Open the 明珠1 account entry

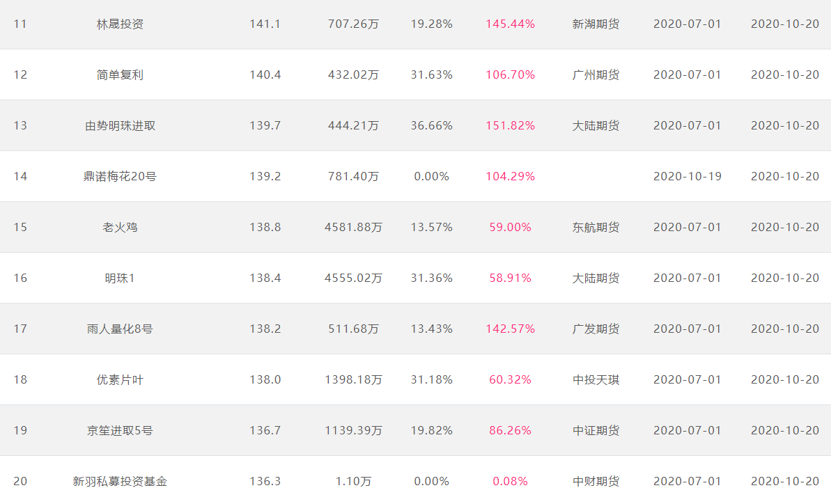click(120, 278)
